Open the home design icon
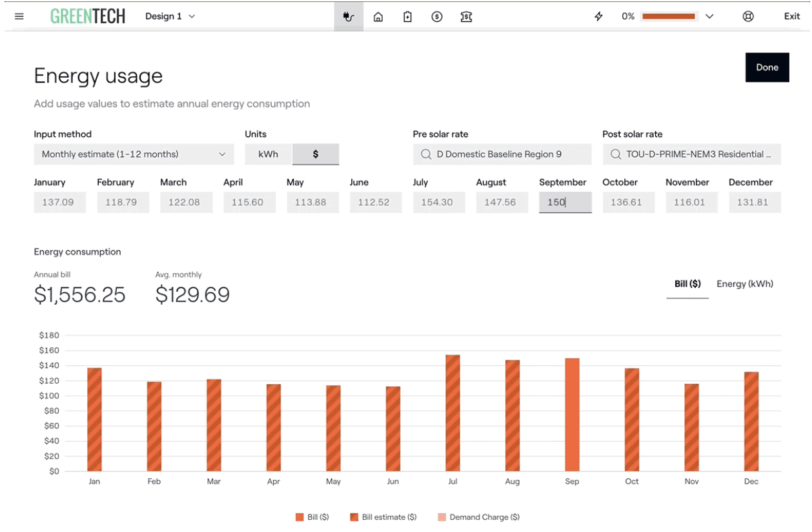 pyautogui.click(x=378, y=17)
